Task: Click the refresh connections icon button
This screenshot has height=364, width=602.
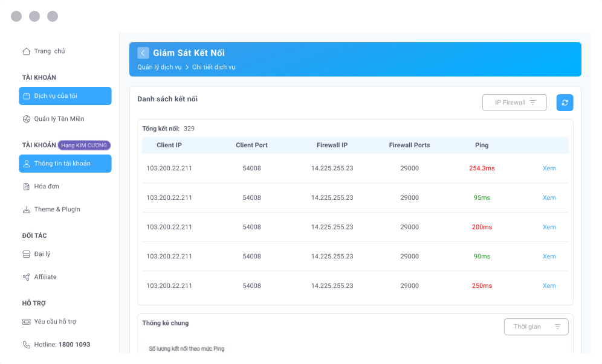Action: coord(565,103)
